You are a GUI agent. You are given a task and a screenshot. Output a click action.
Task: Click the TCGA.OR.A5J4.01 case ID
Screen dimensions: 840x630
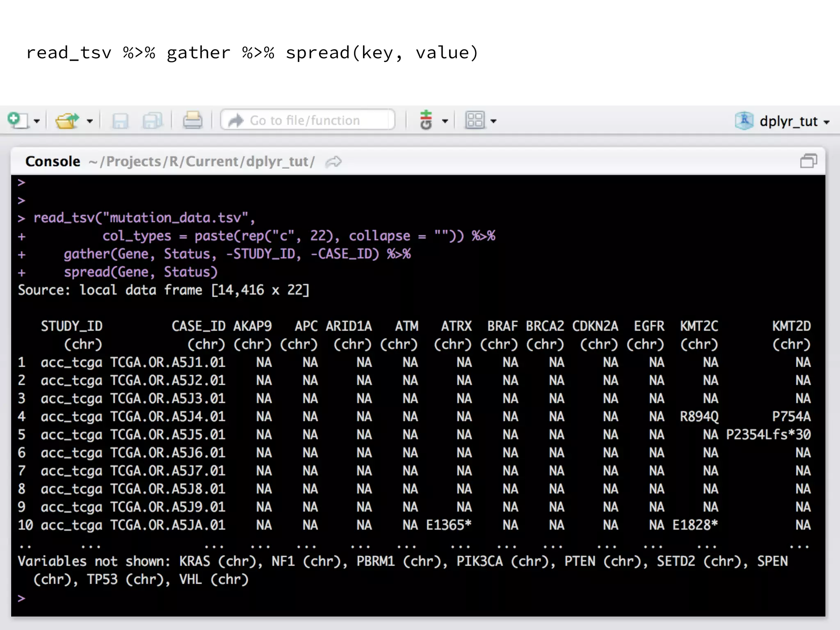(168, 417)
